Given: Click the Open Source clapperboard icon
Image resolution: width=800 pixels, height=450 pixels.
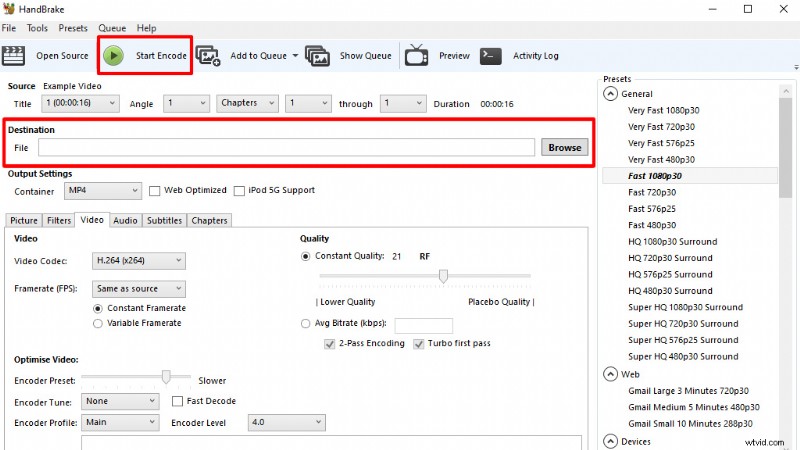Looking at the screenshot, I should point(13,56).
